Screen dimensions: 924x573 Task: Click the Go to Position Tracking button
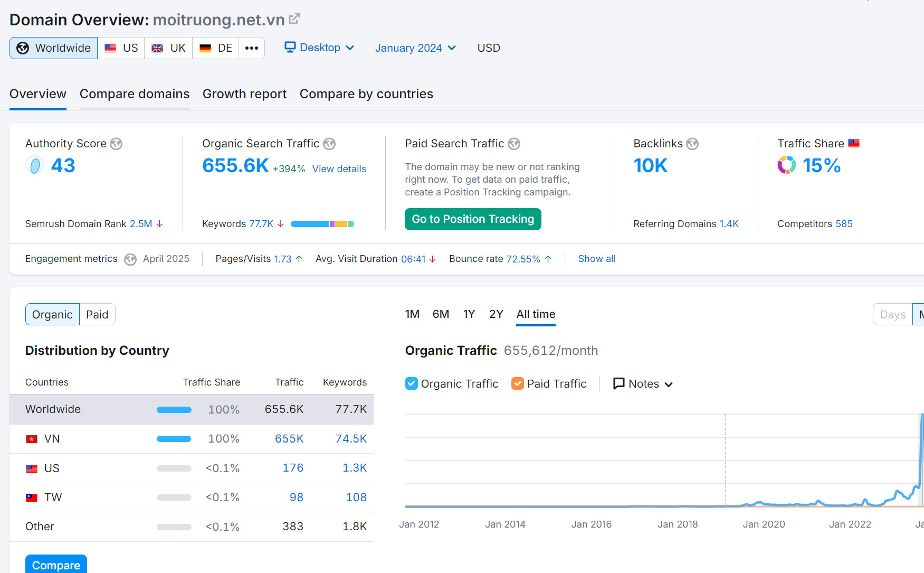[472, 219]
